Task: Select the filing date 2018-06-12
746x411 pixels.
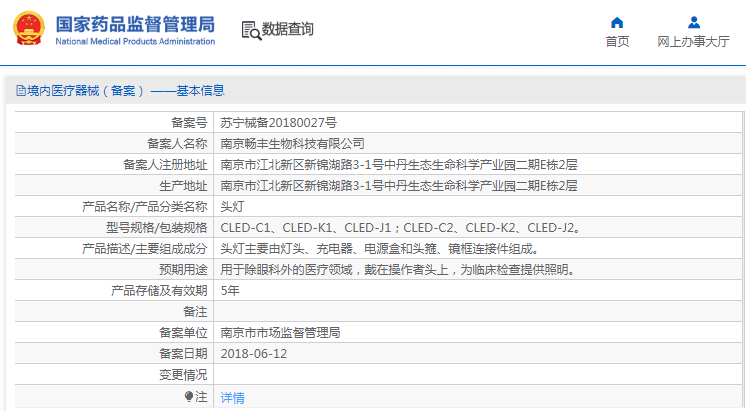Action: coord(254,353)
